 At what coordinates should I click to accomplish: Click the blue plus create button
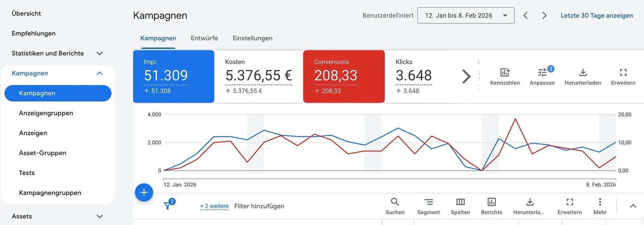pyautogui.click(x=144, y=192)
